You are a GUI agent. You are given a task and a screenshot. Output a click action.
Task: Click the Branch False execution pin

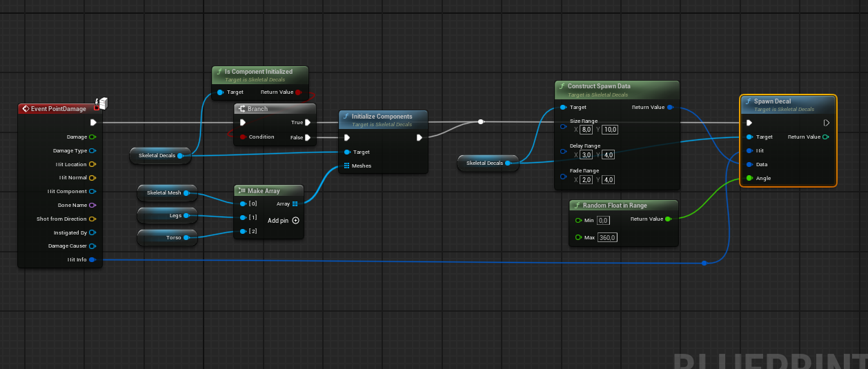[x=308, y=137]
